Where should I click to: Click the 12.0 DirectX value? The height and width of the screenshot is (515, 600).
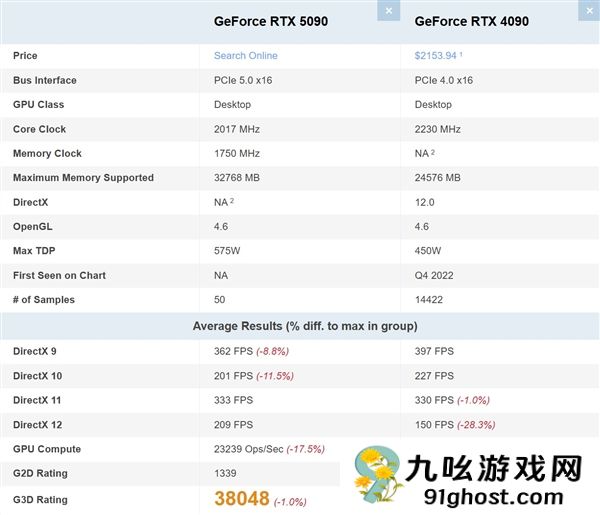tap(425, 202)
